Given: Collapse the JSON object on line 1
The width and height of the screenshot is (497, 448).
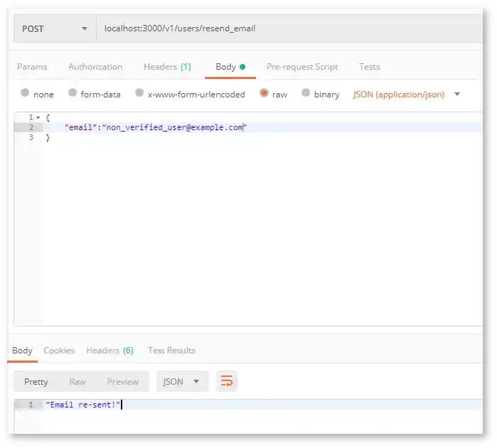Looking at the screenshot, I should [38, 117].
